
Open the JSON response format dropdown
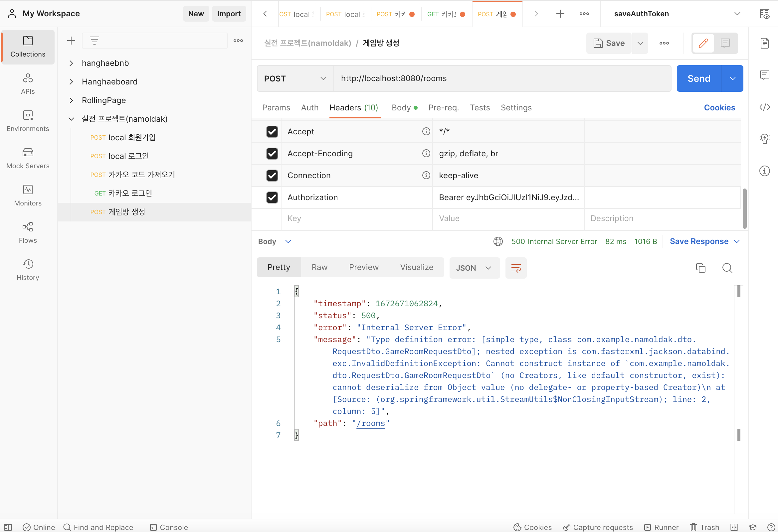[474, 268]
